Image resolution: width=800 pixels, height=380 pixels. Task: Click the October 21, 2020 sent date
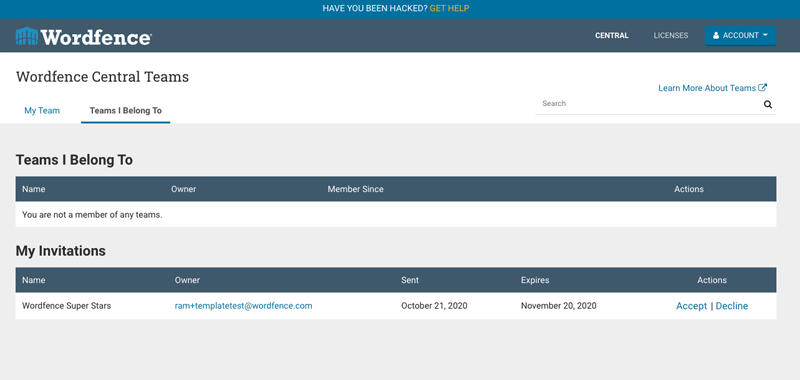pos(434,306)
